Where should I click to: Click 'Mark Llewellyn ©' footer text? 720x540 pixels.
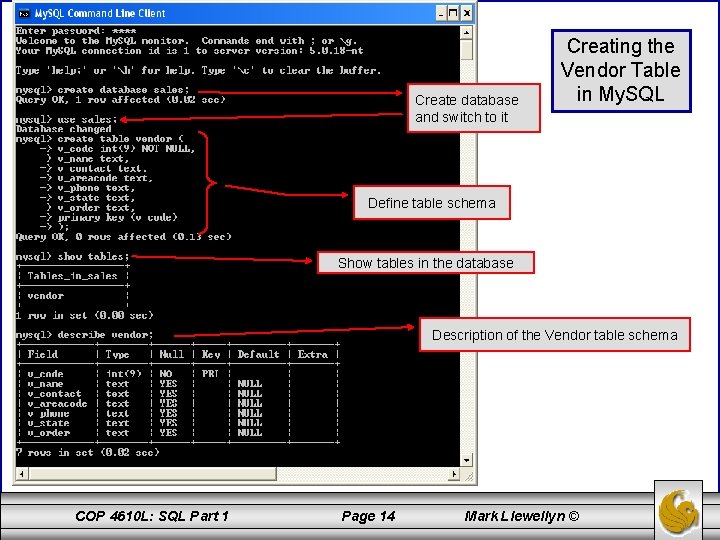(x=522, y=516)
